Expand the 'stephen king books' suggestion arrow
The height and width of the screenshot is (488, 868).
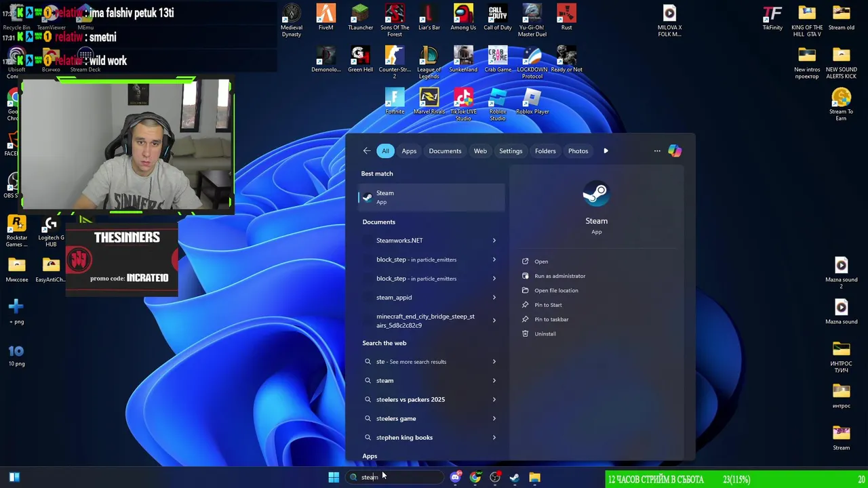tap(494, 438)
